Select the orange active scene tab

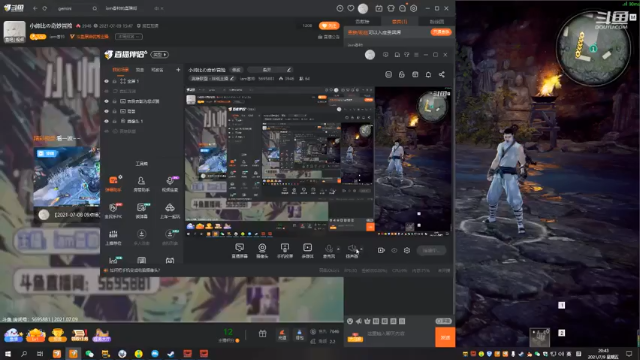coord(120,70)
